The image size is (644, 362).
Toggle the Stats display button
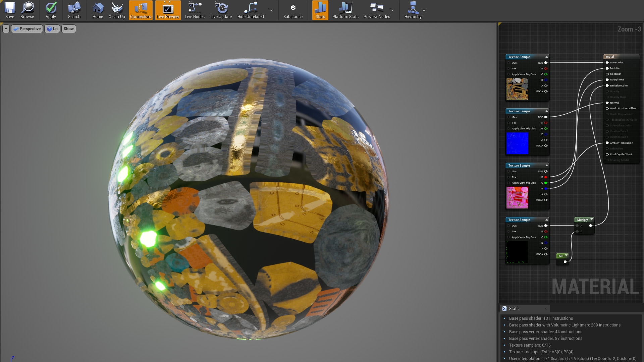(320, 10)
